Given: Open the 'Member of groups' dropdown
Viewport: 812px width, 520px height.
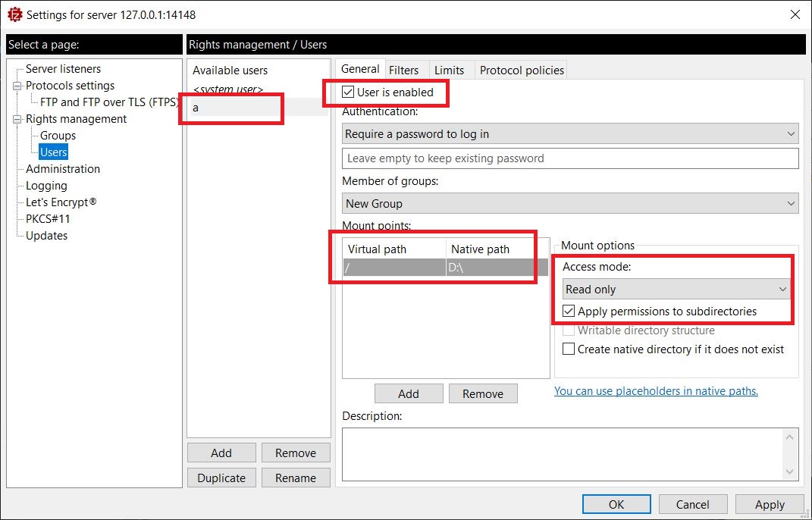Looking at the screenshot, I should tap(570, 204).
